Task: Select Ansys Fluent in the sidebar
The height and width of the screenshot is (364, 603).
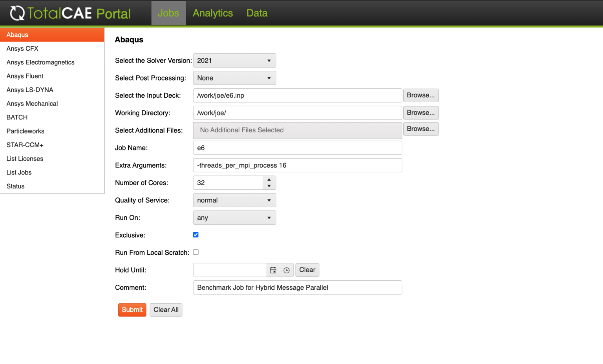Action: coord(25,76)
